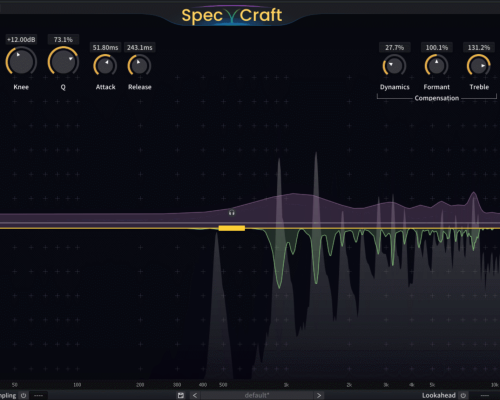This screenshot has height=400, width=500.
Task: Click the Knee knob
Action: coord(21,62)
